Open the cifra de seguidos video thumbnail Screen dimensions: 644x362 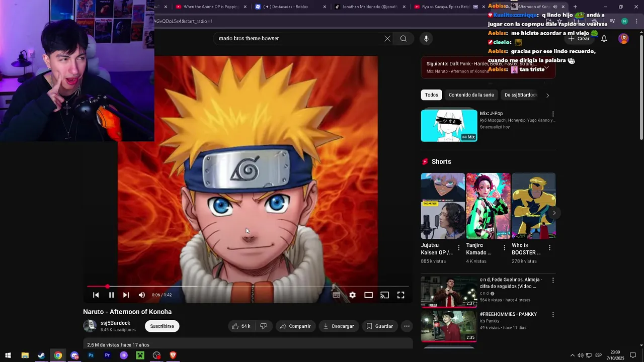(449, 292)
